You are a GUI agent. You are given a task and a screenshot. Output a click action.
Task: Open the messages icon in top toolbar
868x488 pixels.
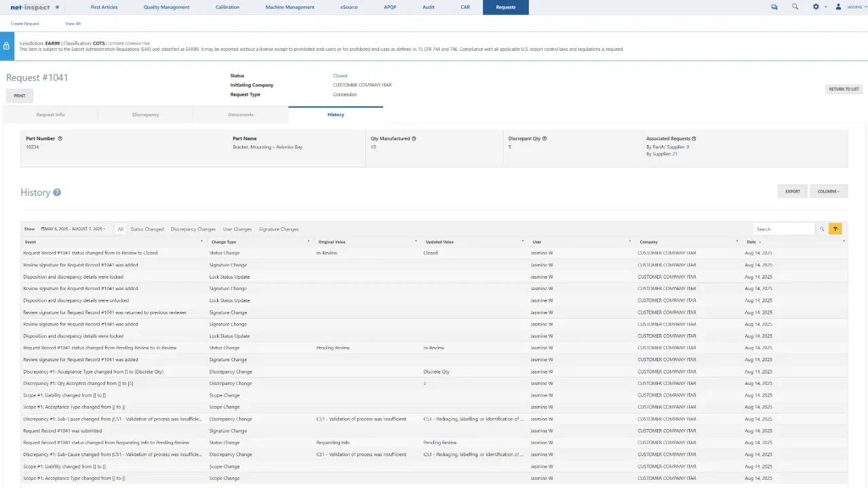click(x=774, y=7)
